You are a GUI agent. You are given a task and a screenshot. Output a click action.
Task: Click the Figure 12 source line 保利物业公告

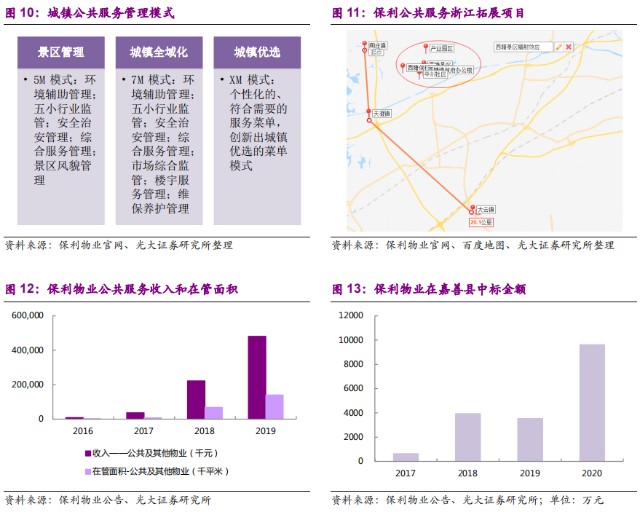pos(108,500)
